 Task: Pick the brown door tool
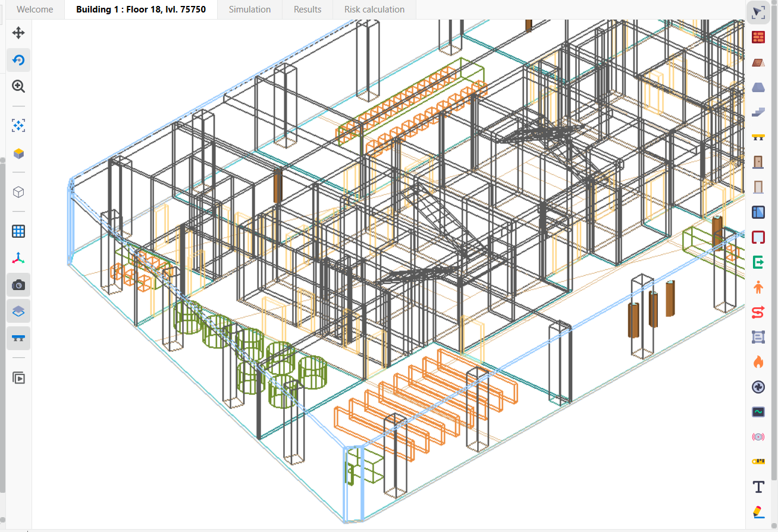[758, 162]
